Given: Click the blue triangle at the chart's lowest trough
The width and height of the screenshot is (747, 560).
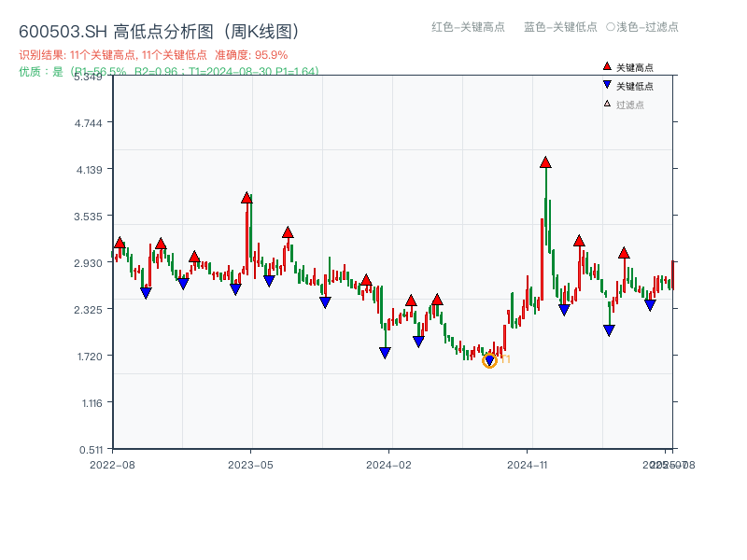Looking at the screenshot, I should (x=489, y=357).
